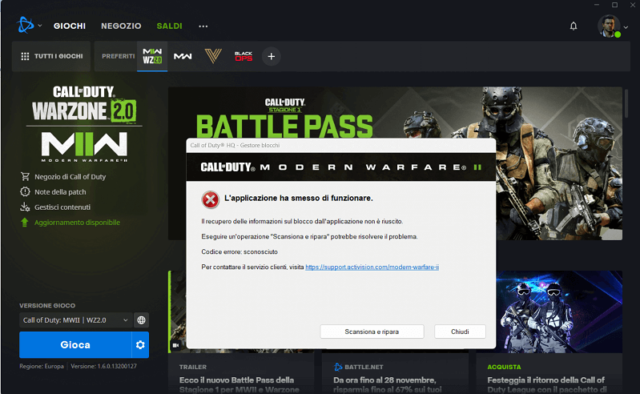Open the GIOCHI menu
The height and width of the screenshot is (394, 640).
coord(69,26)
